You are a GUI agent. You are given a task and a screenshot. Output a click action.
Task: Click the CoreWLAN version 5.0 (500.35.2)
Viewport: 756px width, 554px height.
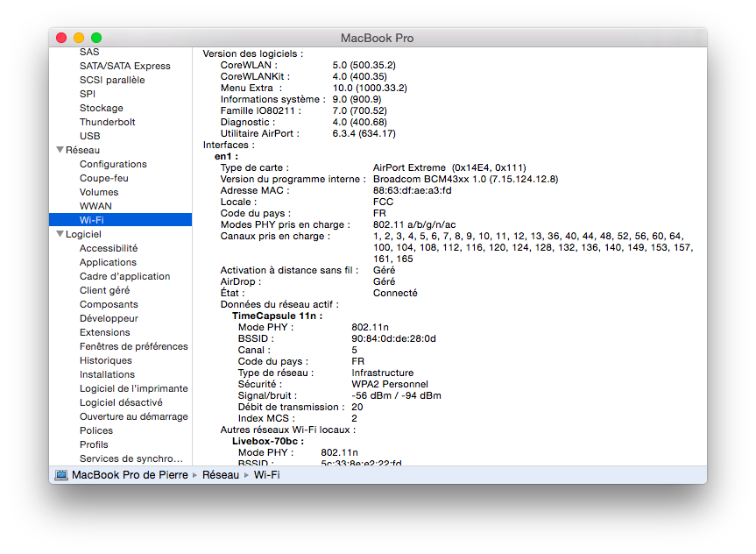click(364, 65)
